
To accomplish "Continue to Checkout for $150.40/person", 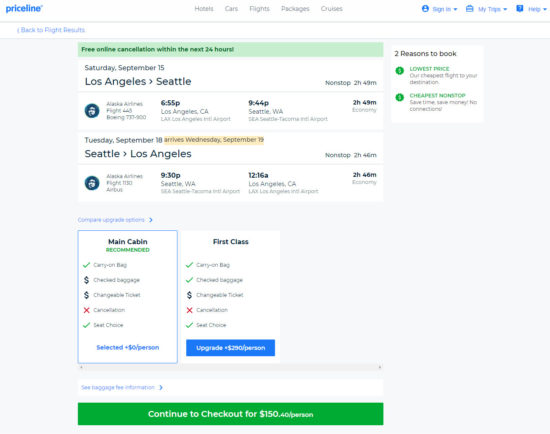I will 230,414.
